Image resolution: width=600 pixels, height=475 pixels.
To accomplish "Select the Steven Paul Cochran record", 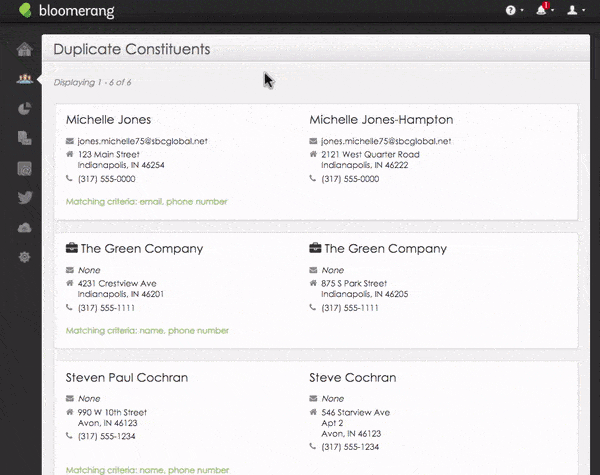I will (127, 378).
